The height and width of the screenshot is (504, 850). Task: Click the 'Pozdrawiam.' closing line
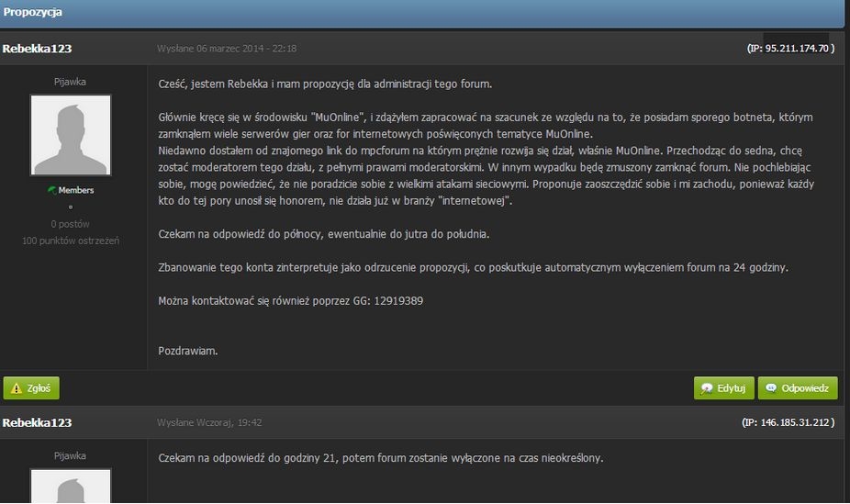[x=188, y=352]
